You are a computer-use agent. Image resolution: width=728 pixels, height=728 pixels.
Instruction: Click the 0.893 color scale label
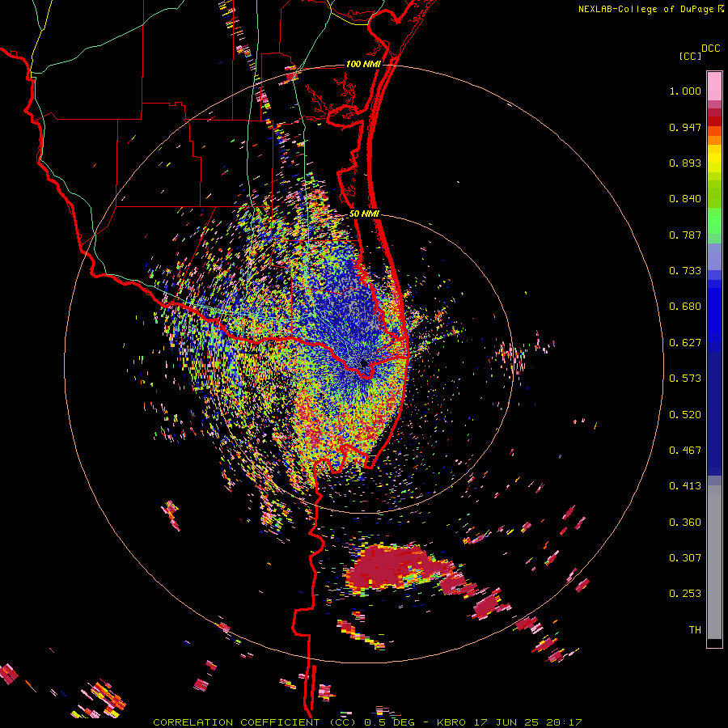coord(685,163)
